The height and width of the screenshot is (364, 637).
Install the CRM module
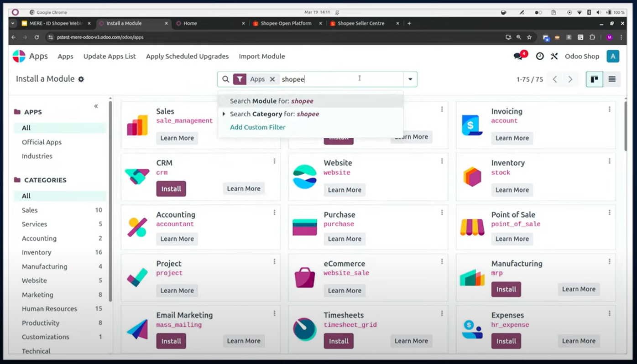[x=171, y=189]
